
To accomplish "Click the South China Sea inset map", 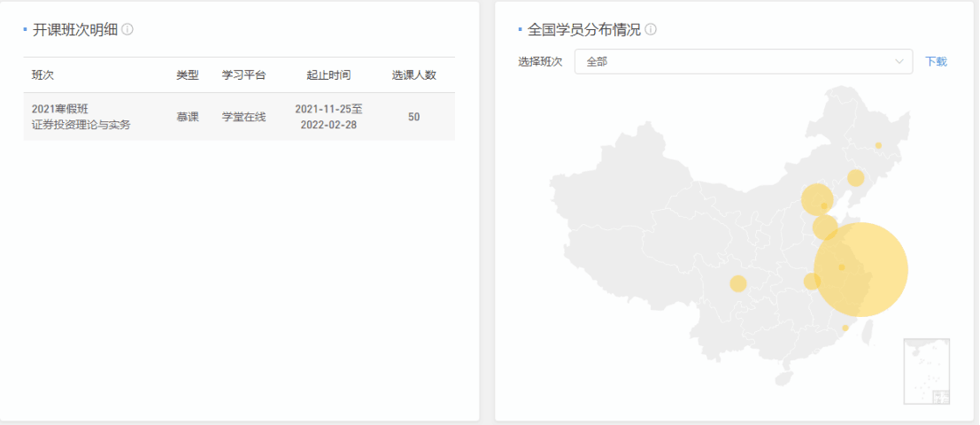I will [927, 371].
